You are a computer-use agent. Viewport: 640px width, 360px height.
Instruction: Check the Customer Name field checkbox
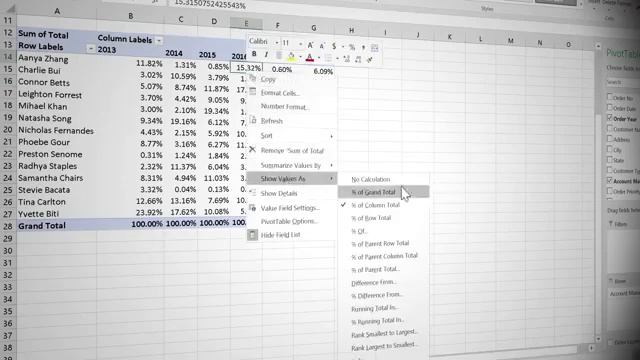click(x=610, y=128)
